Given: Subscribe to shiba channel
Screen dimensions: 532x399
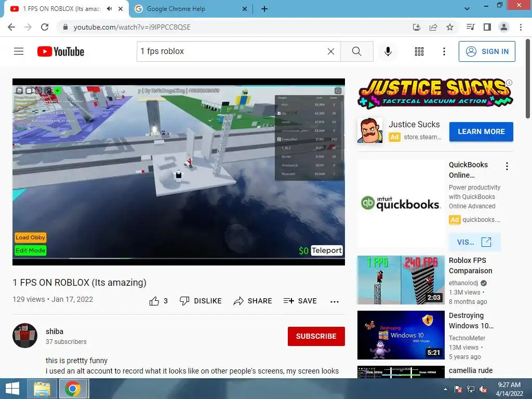Looking at the screenshot, I should point(316,336).
